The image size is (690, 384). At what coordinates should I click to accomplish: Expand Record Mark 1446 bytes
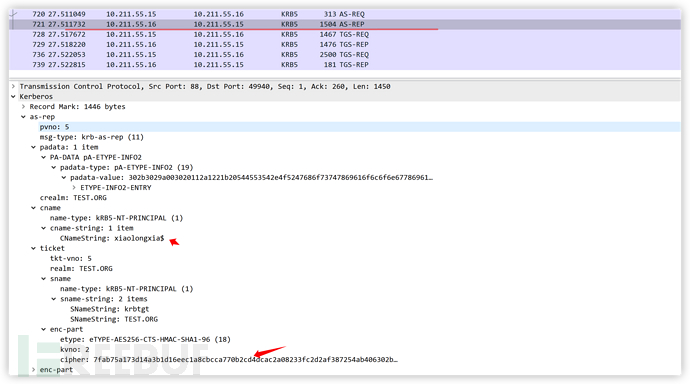click(23, 106)
